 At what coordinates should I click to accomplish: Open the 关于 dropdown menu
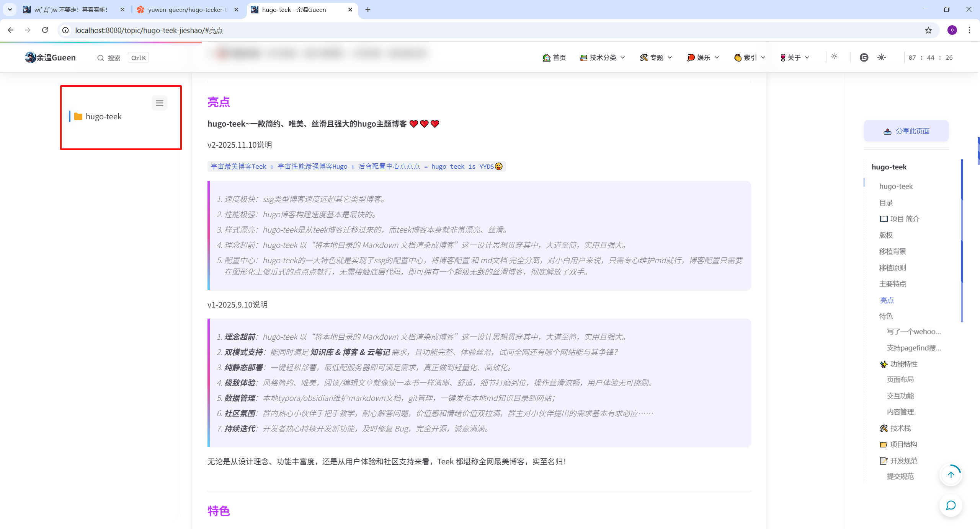[795, 57]
